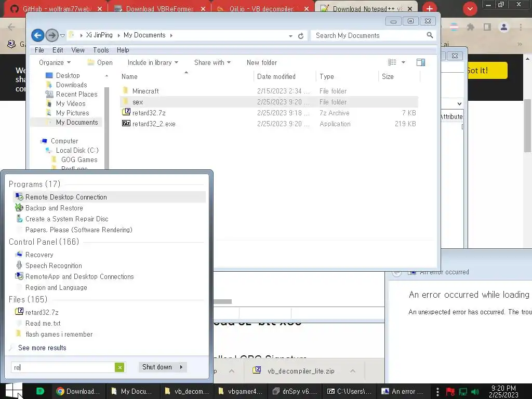Viewport: 532px width, 399px height.
Task: Open the Help menu
Action: click(x=123, y=50)
